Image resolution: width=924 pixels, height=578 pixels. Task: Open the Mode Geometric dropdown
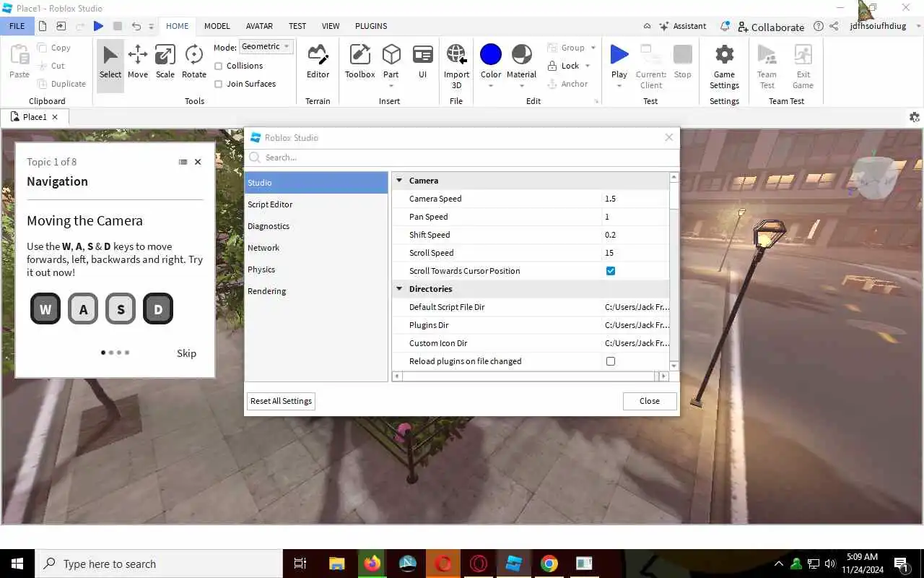pos(266,46)
